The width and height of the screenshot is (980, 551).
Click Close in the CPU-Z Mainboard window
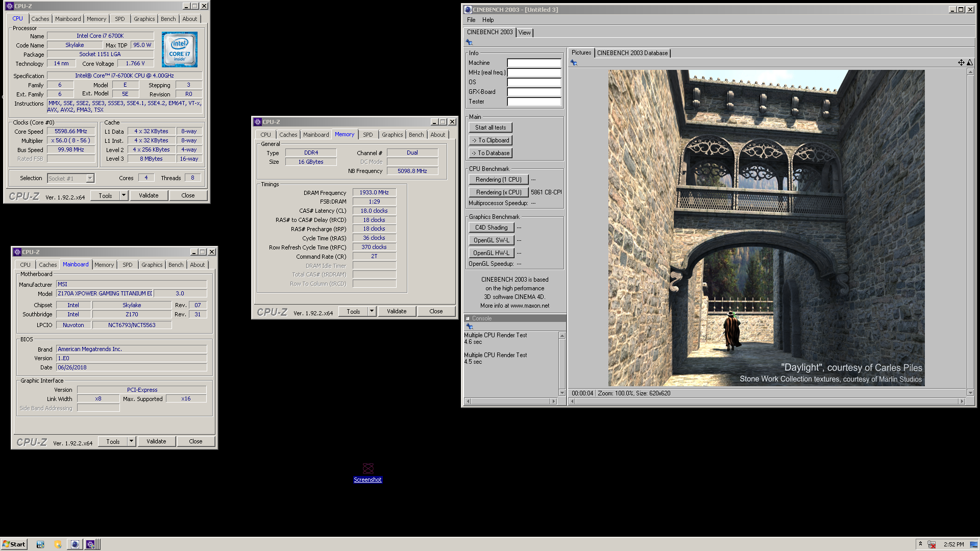pyautogui.click(x=195, y=441)
